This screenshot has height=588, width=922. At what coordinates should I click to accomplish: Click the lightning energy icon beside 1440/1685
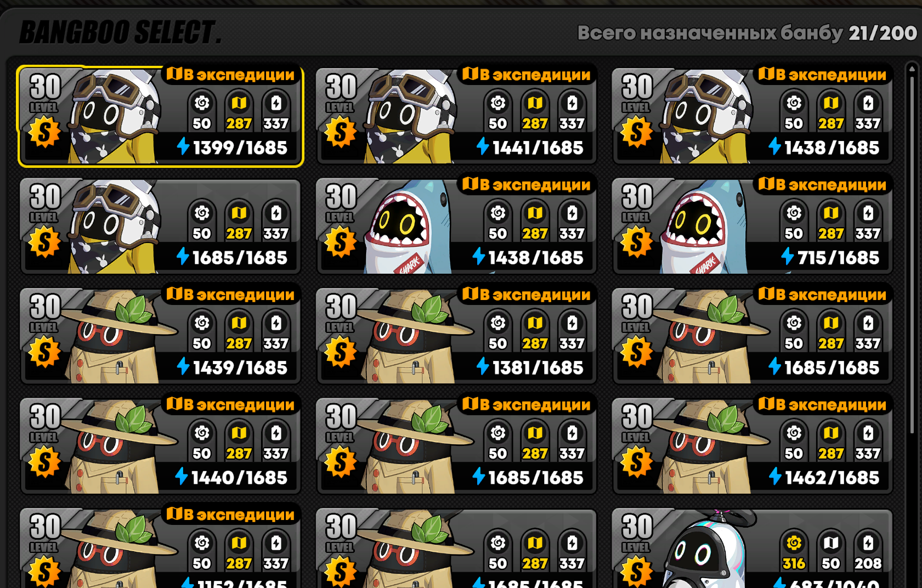[182, 476]
